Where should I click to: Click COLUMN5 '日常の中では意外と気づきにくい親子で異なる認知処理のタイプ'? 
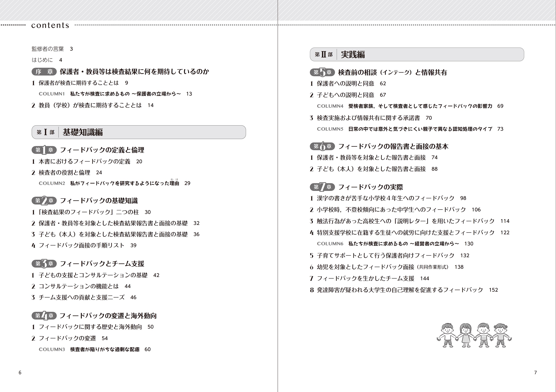pyautogui.click(x=410, y=129)
